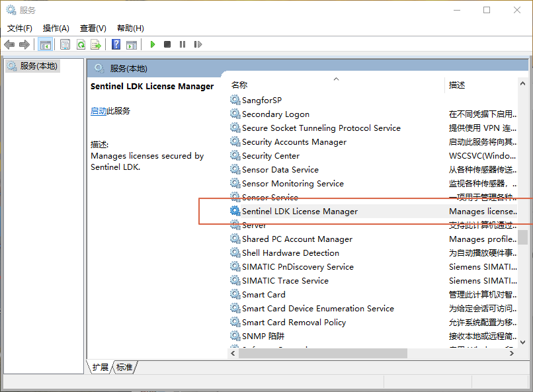Select the Sentinel LDK License Manager service

(x=300, y=212)
